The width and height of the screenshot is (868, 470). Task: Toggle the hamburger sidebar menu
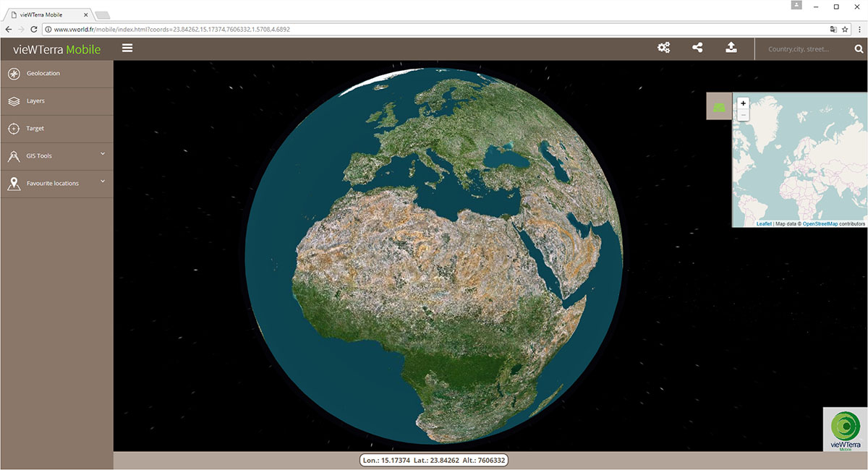pyautogui.click(x=127, y=48)
